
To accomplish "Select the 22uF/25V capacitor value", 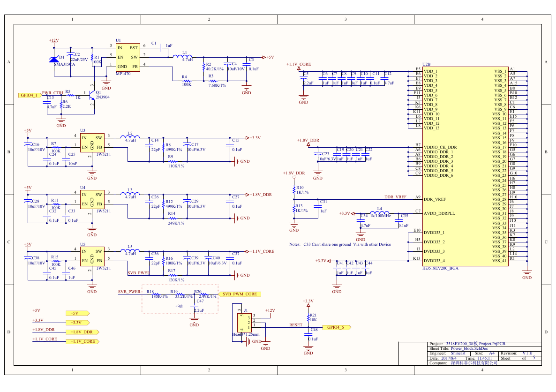I will coord(79,60).
